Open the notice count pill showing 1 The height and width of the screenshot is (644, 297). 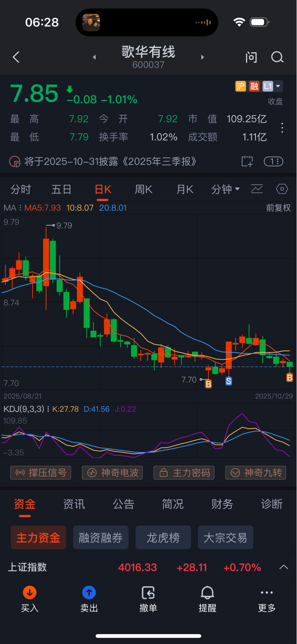tap(273, 161)
